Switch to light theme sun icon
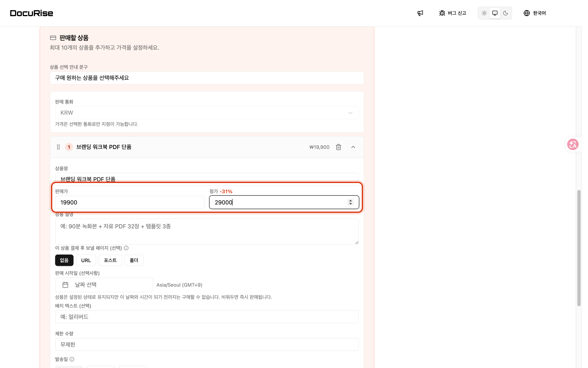 pyautogui.click(x=484, y=13)
